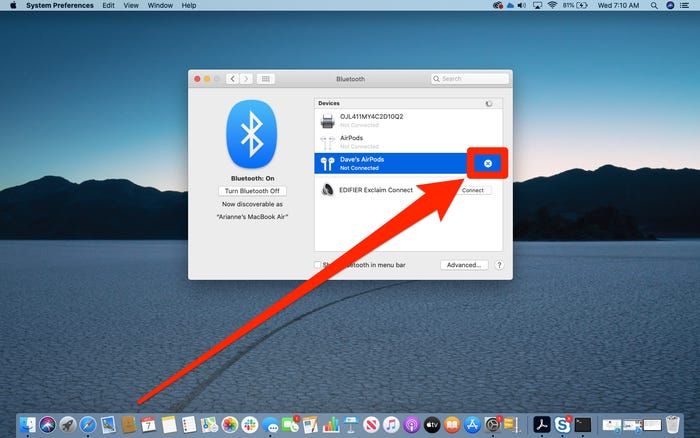700x438 pixels.
Task: Open the View menu
Action: (131, 5)
